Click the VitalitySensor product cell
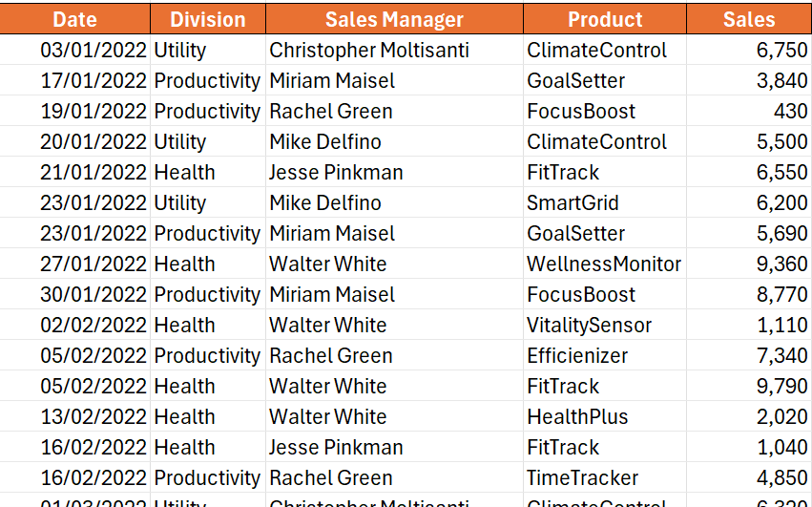 coord(589,326)
